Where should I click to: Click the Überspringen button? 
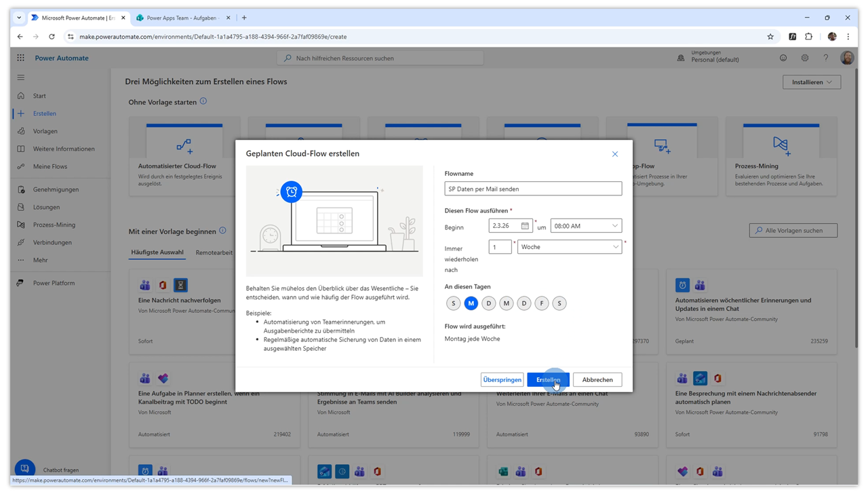[502, 380]
